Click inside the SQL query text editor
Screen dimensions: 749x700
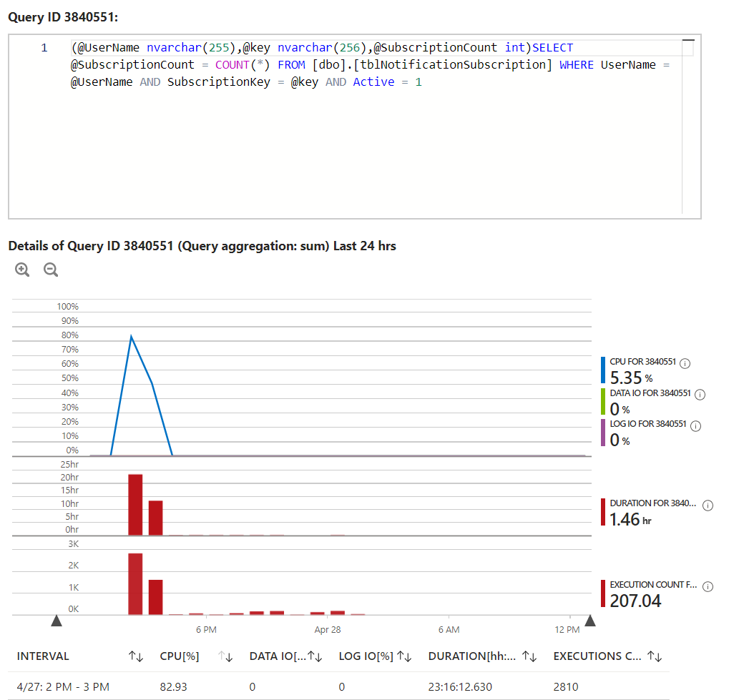pyautogui.click(x=358, y=143)
